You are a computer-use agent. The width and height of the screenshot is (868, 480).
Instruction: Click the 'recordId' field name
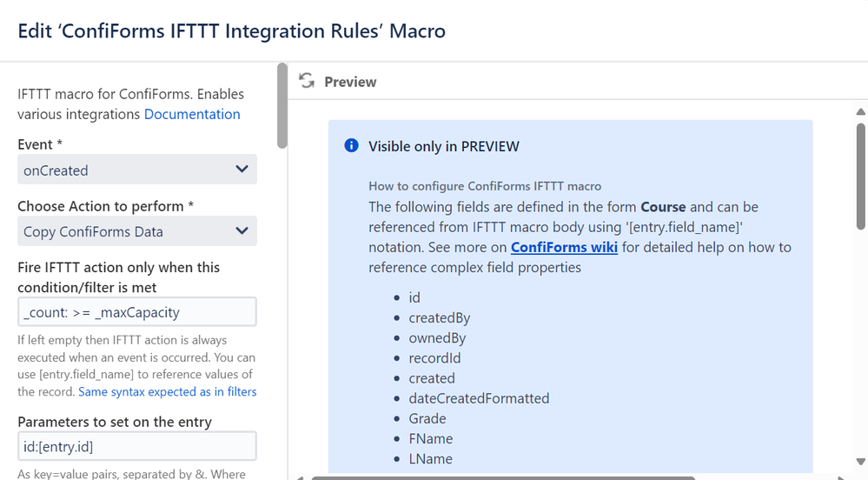(x=434, y=358)
